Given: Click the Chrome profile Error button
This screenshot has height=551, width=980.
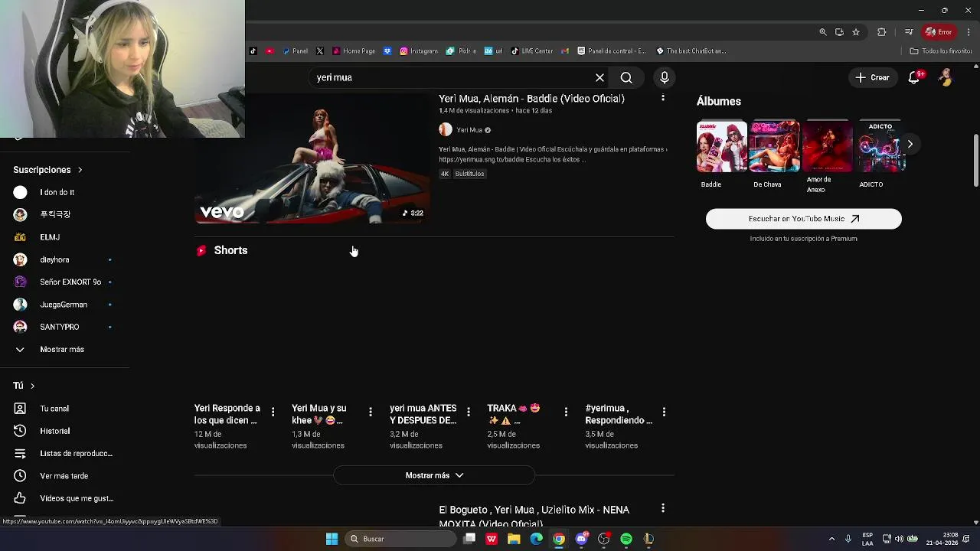Looking at the screenshot, I should (939, 32).
